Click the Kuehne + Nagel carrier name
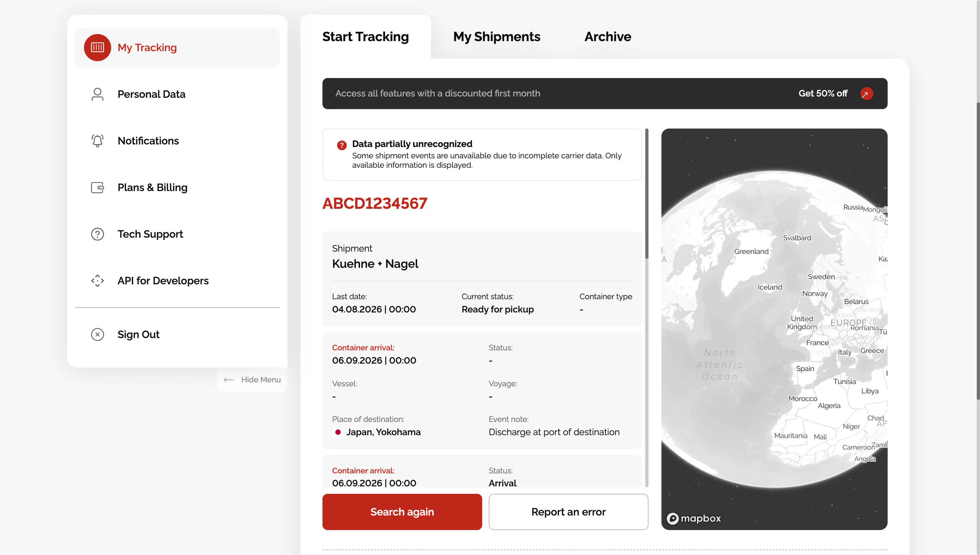The image size is (980, 555). (375, 263)
